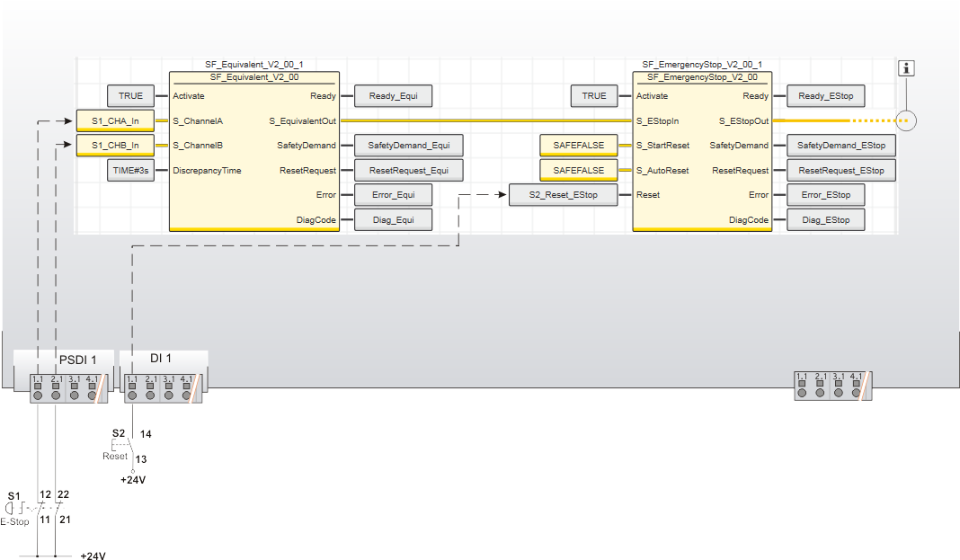Click the SAFEFALSE constant connected to S_StartReset

coord(579,146)
